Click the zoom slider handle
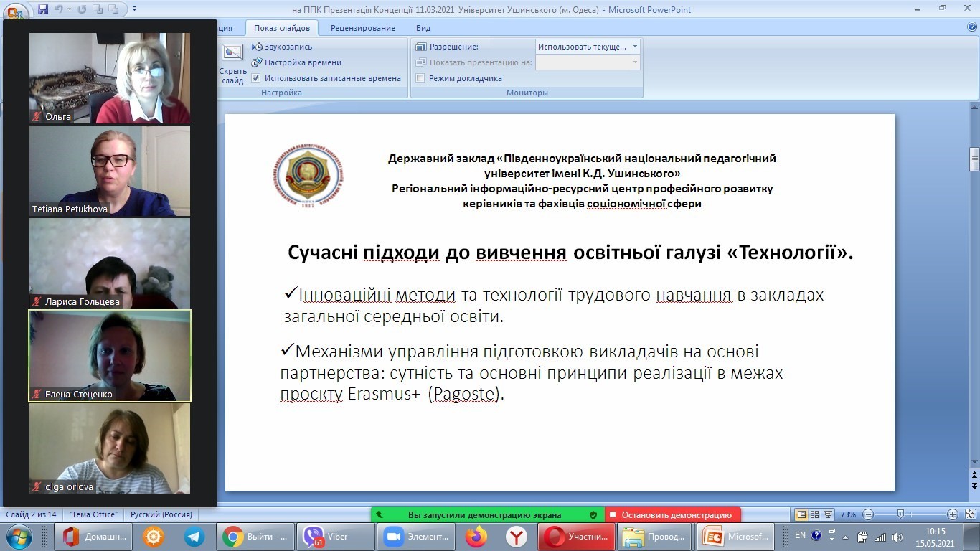Viewport: 980px width, 551px height. coord(900,514)
